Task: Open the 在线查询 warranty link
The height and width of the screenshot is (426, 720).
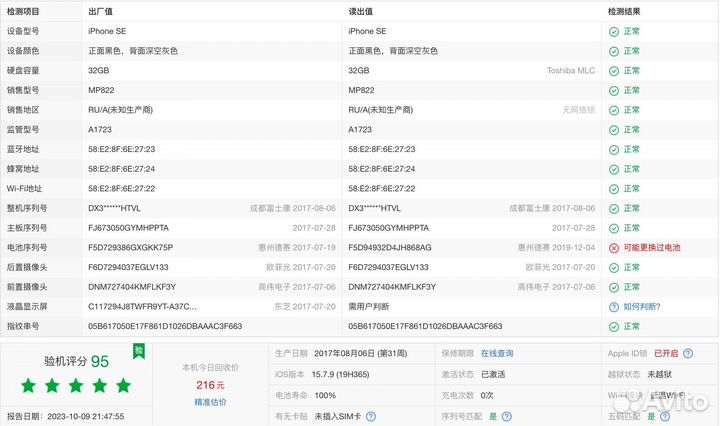Action: click(497, 353)
